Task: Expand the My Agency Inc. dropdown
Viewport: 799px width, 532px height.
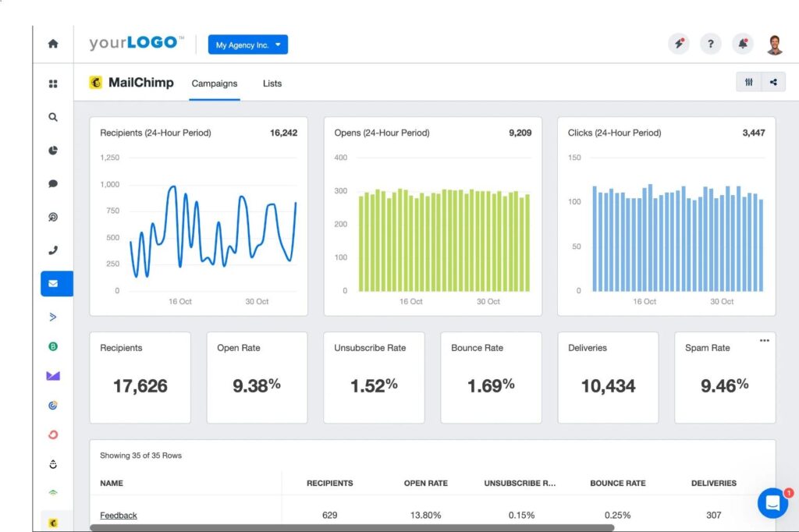Action: click(x=247, y=45)
